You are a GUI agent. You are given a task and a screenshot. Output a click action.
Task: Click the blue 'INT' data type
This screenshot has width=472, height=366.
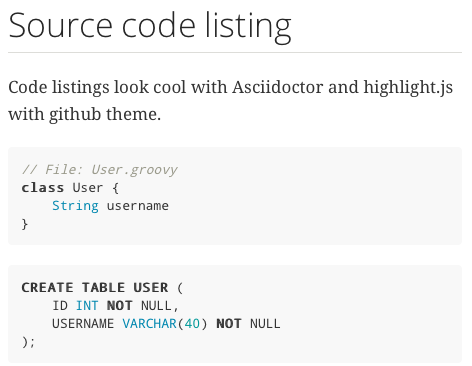click(x=87, y=306)
